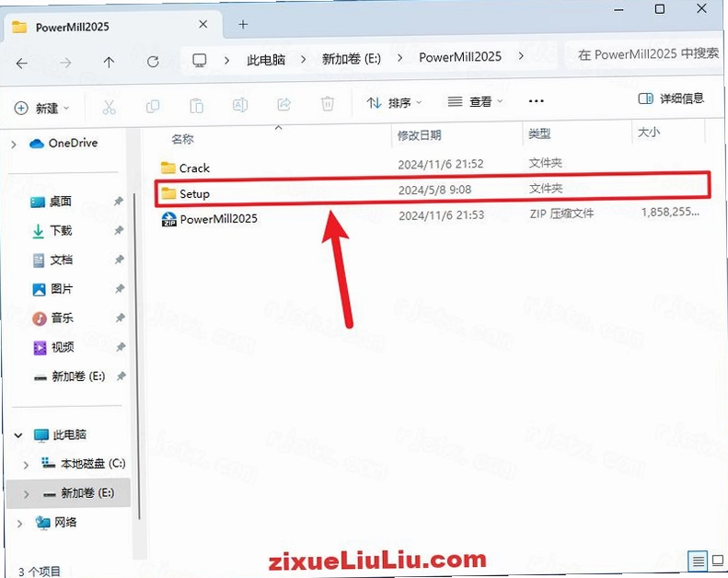Go up one folder level
This screenshot has height=578, width=728.
pos(109,63)
